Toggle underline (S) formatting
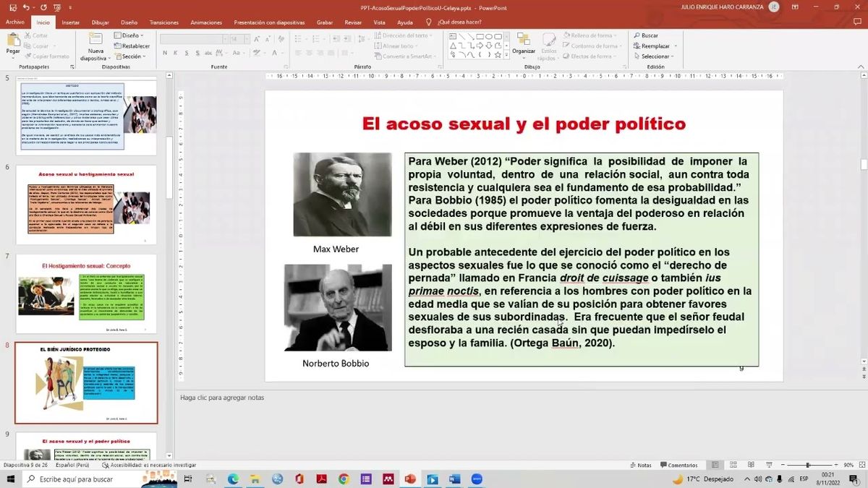This screenshot has width=868, height=488. (186, 53)
